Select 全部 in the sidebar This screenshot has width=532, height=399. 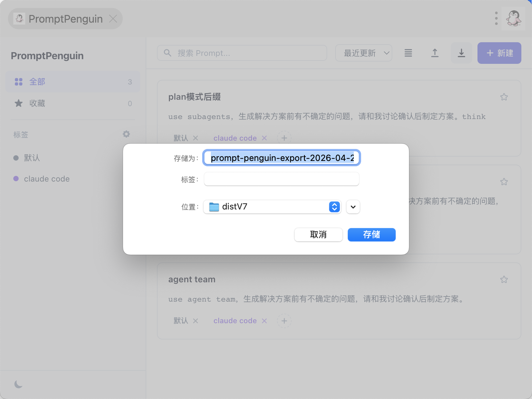pyautogui.click(x=72, y=82)
